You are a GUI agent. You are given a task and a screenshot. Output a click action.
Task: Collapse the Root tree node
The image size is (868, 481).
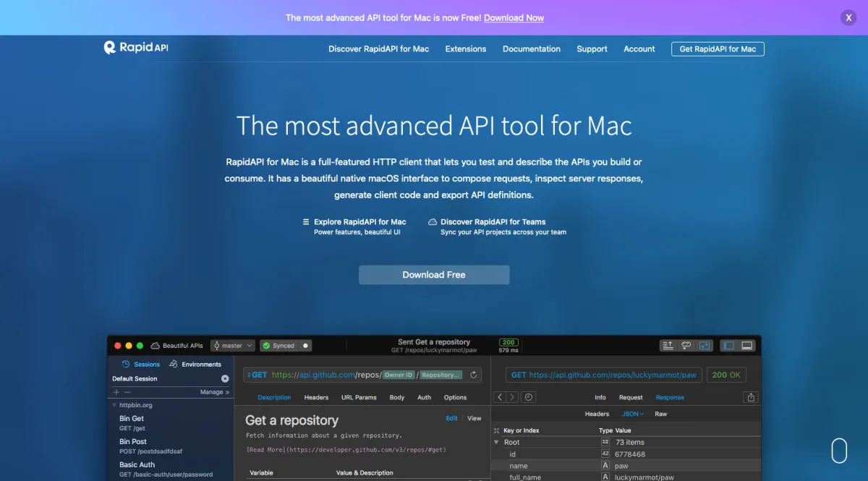point(496,442)
